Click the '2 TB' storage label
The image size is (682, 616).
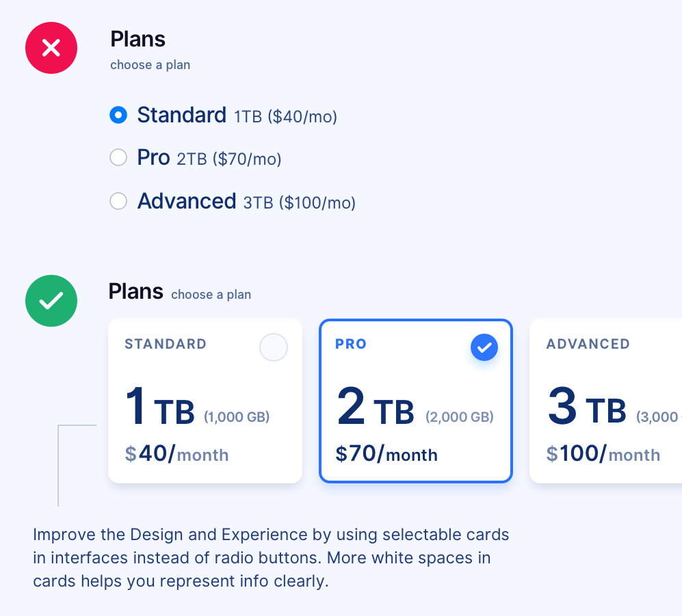376,406
